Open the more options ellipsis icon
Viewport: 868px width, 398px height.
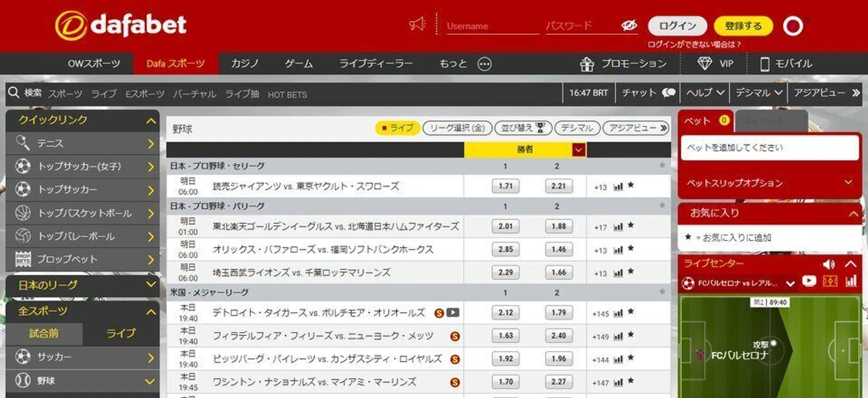click(x=485, y=64)
